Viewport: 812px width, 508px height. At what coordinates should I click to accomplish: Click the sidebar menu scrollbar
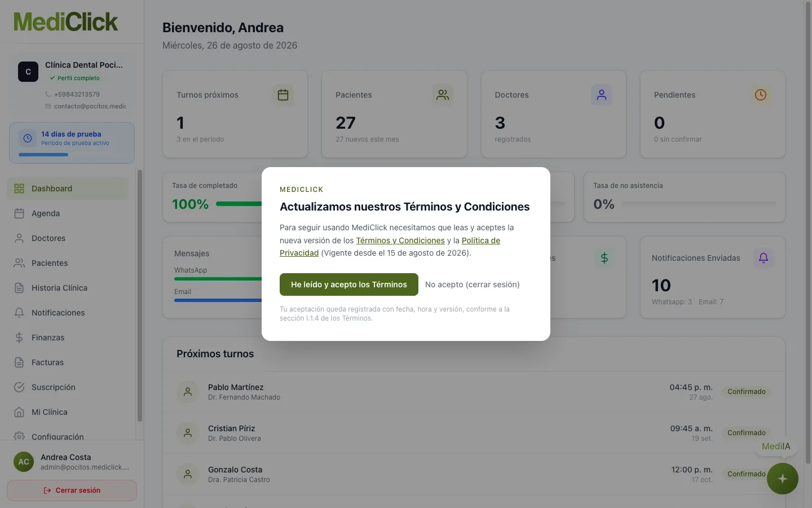(140, 295)
